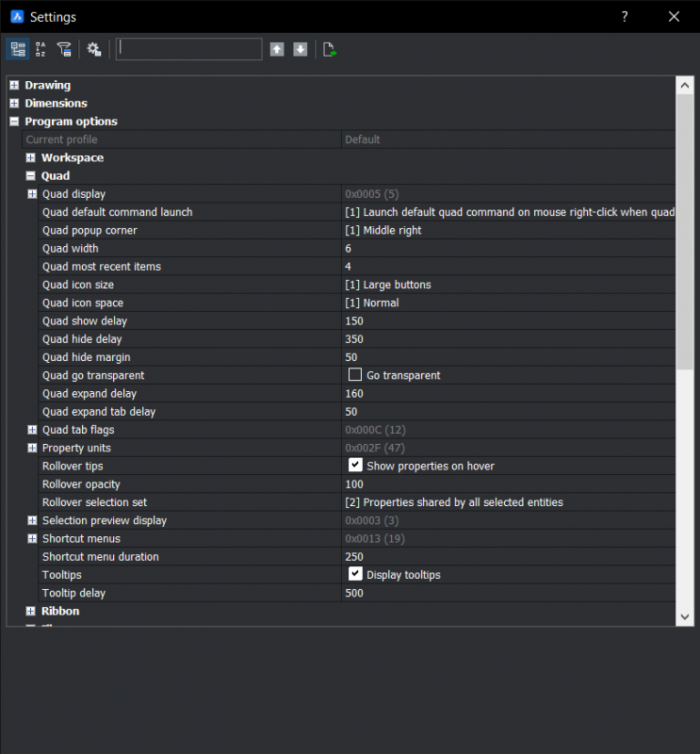Uncheck Display tooltips
This screenshot has width=700, height=754.
click(x=355, y=574)
